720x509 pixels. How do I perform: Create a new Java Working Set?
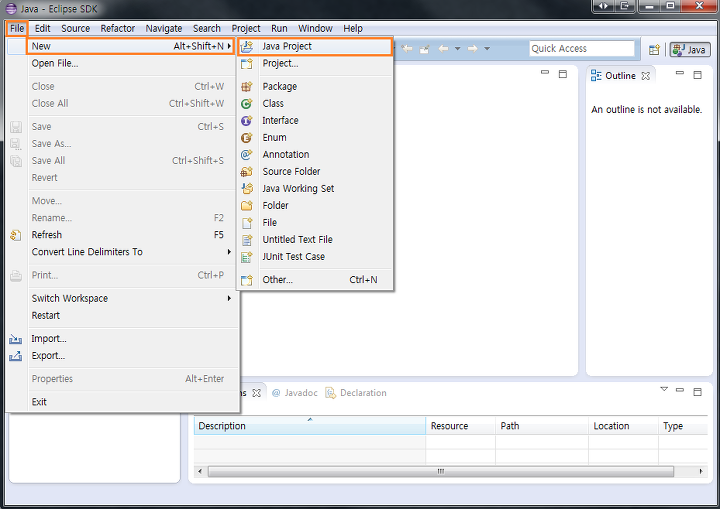315,188
